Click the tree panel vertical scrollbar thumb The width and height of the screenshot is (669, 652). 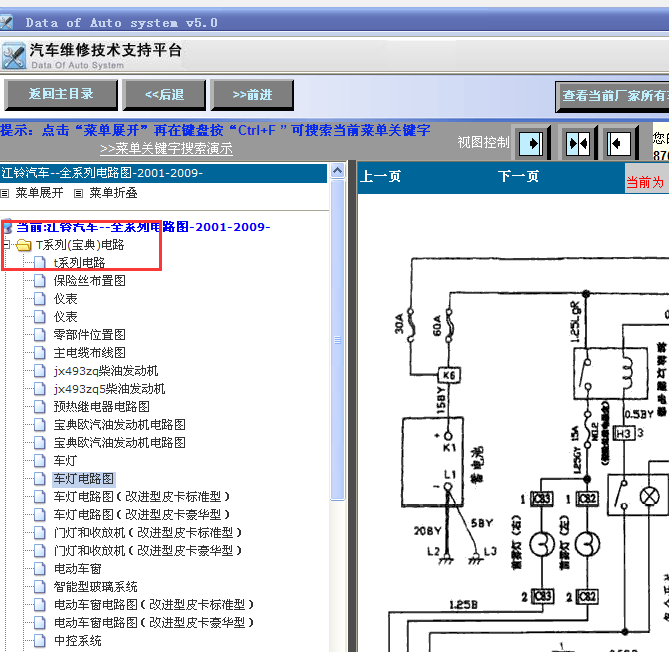pyautogui.click(x=337, y=340)
